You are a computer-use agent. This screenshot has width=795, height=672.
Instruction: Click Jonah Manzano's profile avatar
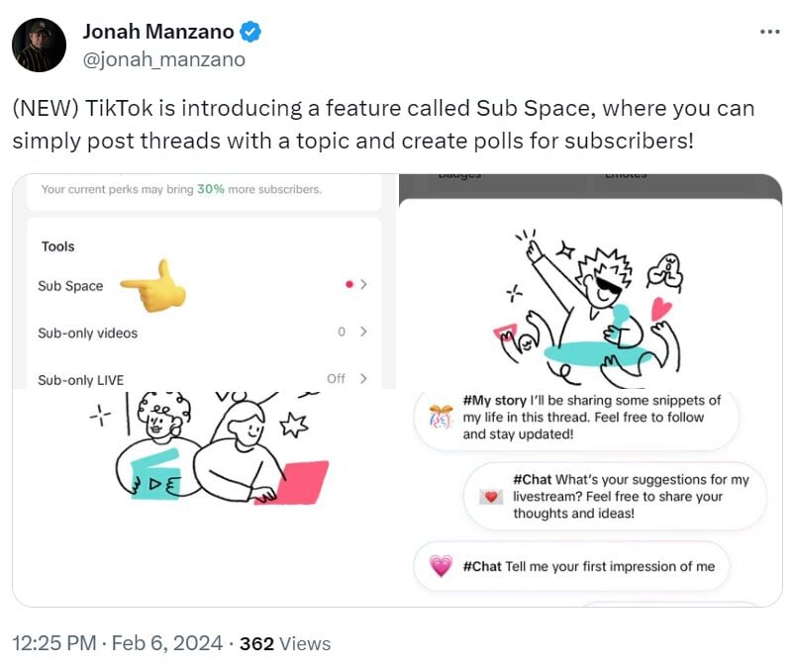pyautogui.click(x=40, y=46)
